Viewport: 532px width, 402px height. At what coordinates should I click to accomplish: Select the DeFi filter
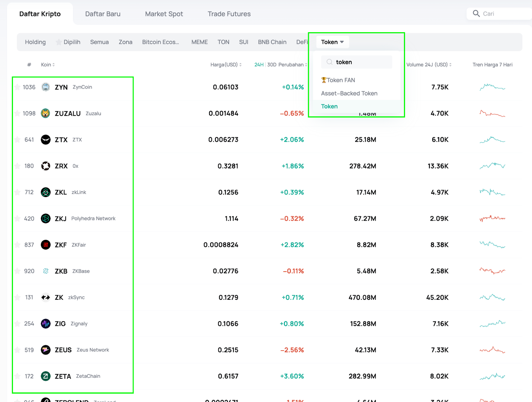[x=302, y=42]
